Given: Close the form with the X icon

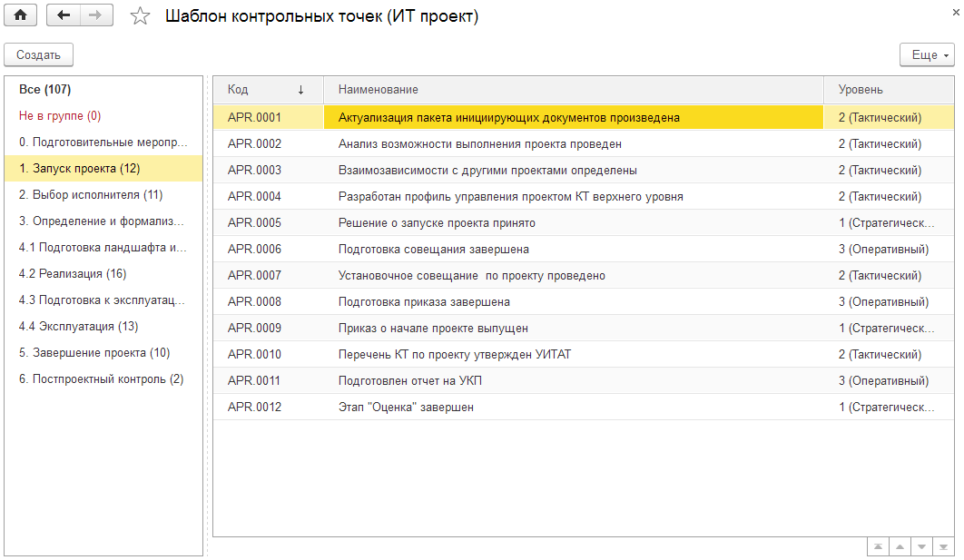Looking at the screenshot, I should pos(956,10).
